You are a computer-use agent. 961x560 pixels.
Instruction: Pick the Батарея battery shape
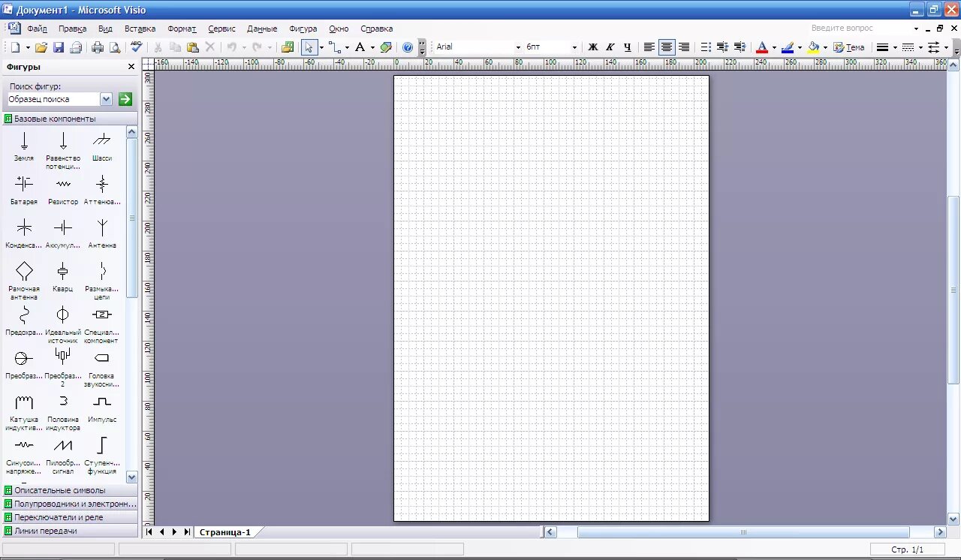24,190
